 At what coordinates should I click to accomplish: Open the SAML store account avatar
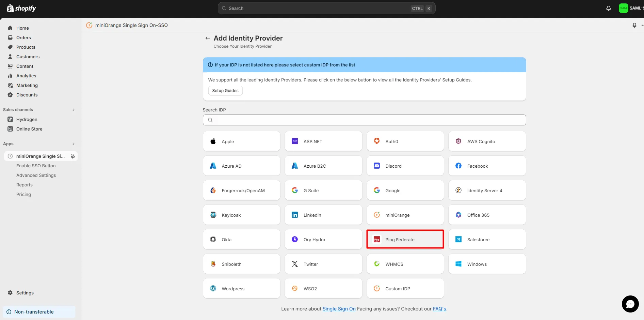[x=623, y=8]
